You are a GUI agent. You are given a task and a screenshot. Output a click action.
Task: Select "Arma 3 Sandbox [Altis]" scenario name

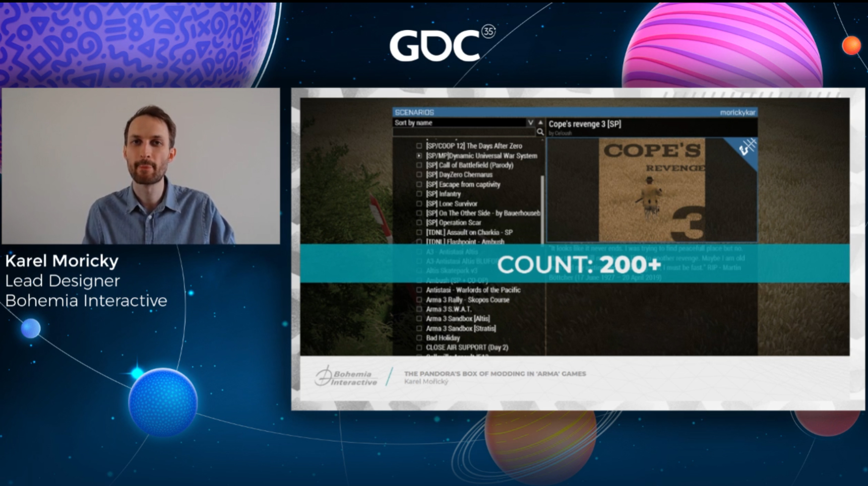(458, 319)
